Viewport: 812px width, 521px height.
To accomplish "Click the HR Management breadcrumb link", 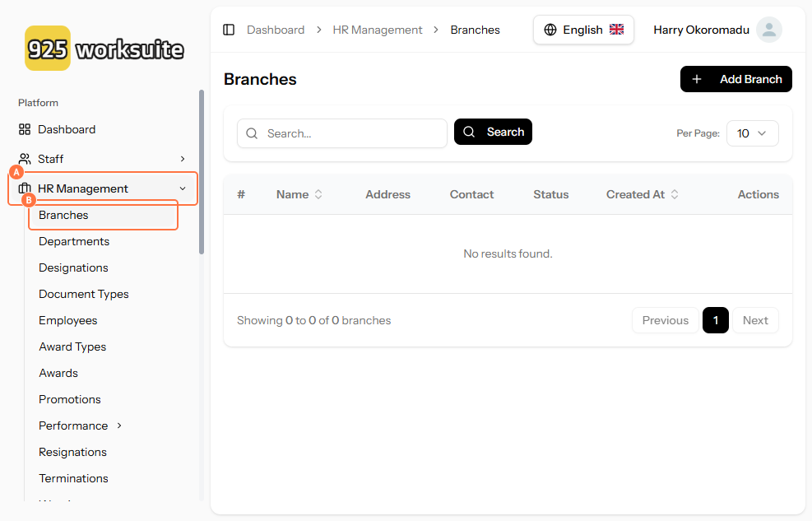I will (x=378, y=30).
